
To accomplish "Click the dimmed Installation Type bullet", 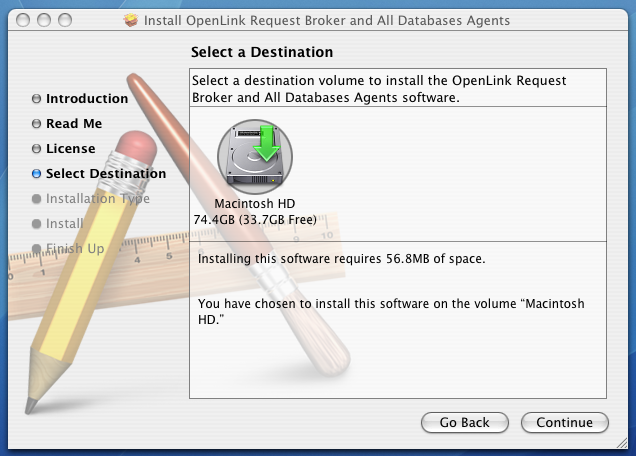I will 37,199.
